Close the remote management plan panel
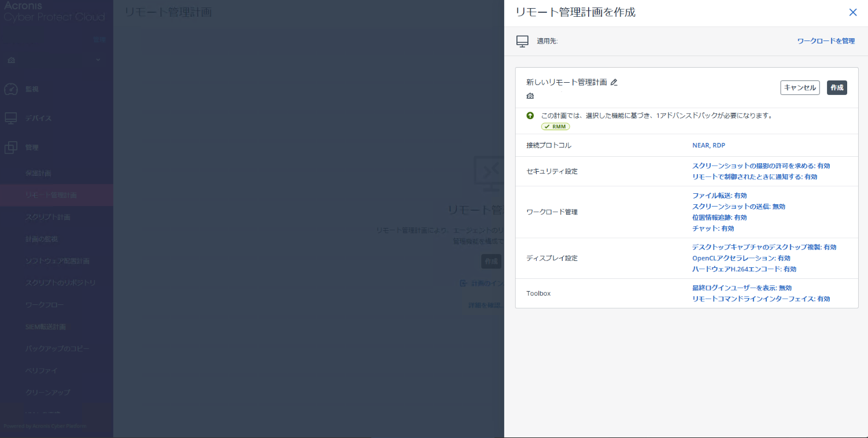 tap(852, 12)
